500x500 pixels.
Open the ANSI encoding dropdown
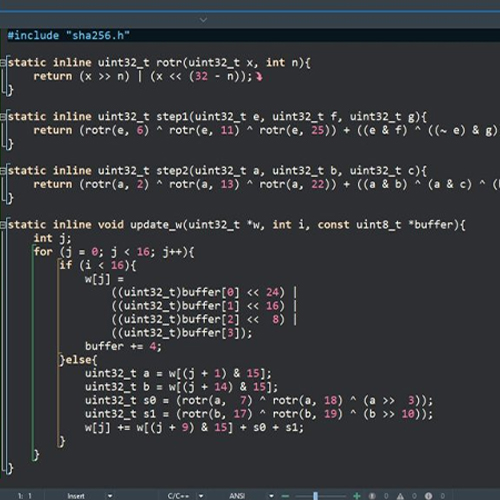(x=271, y=496)
